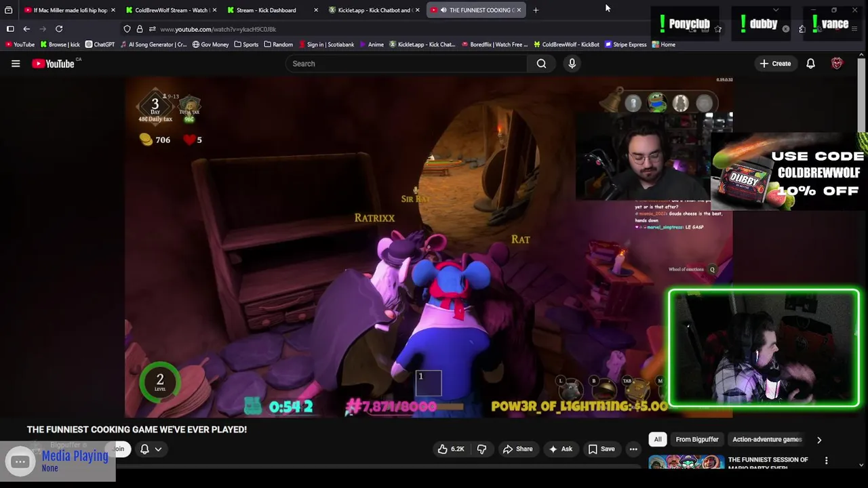Close the Funniest Cooking tab
The width and height of the screenshot is (868, 488).
(x=519, y=10)
